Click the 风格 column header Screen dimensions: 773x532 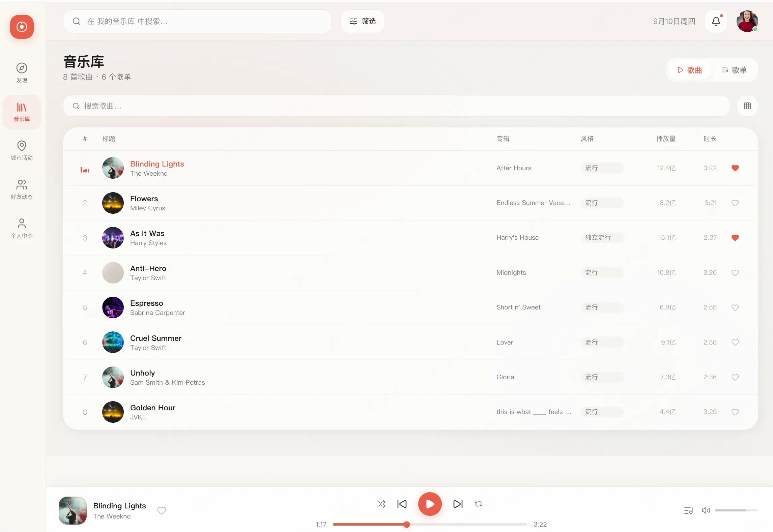[587, 139]
